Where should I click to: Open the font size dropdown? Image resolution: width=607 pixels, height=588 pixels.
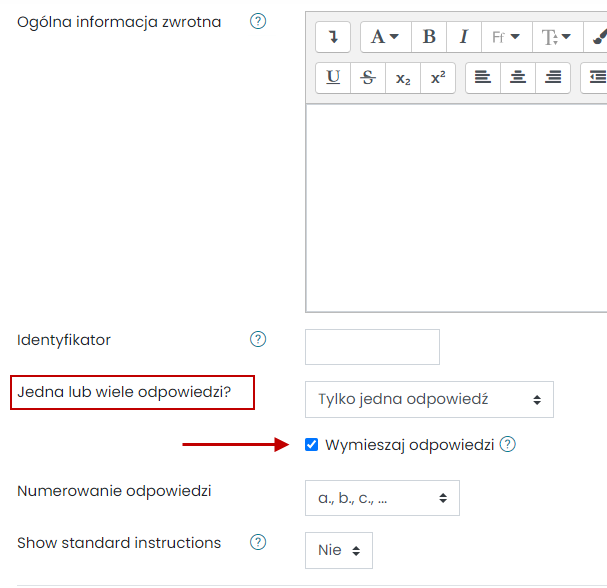tap(556, 37)
